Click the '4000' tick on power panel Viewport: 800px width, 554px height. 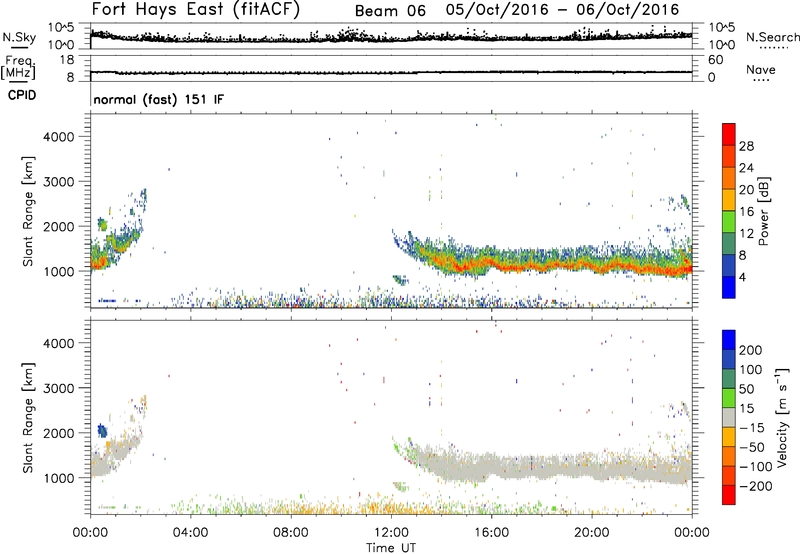59,137
